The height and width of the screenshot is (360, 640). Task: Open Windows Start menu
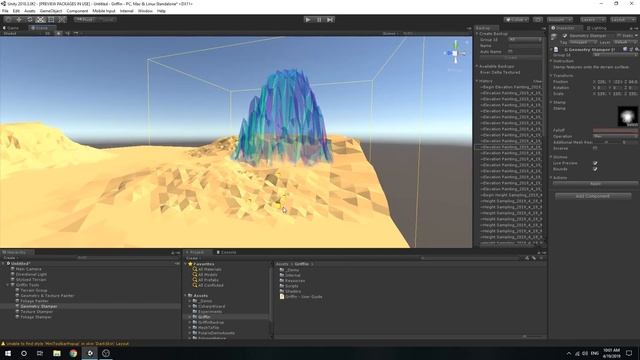[x=8, y=353]
